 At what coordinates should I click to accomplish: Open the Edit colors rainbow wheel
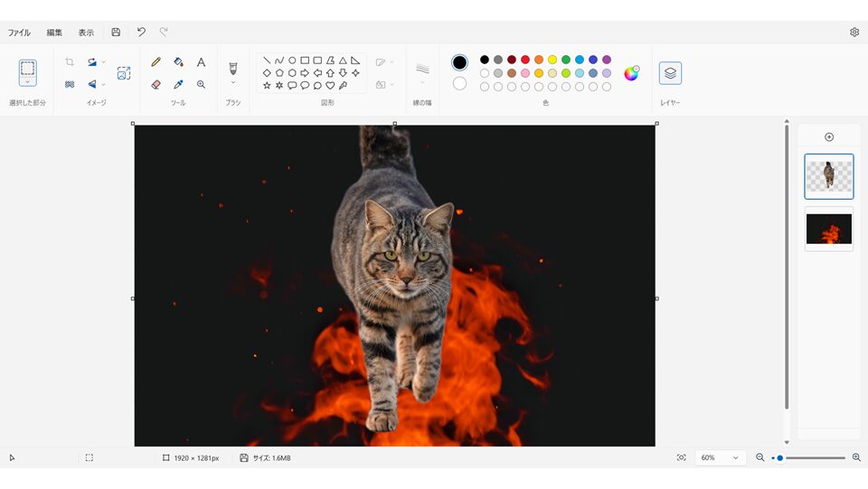pos(631,73)
